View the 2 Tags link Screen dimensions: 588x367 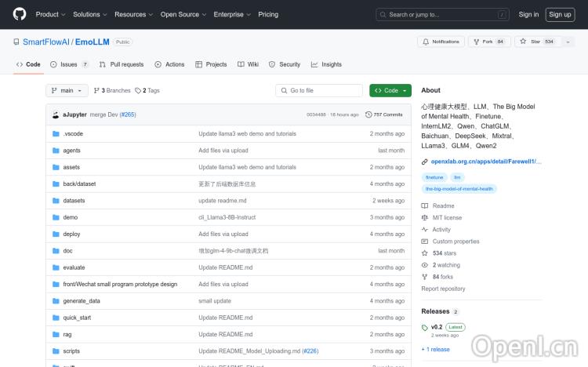pos(147,90)
